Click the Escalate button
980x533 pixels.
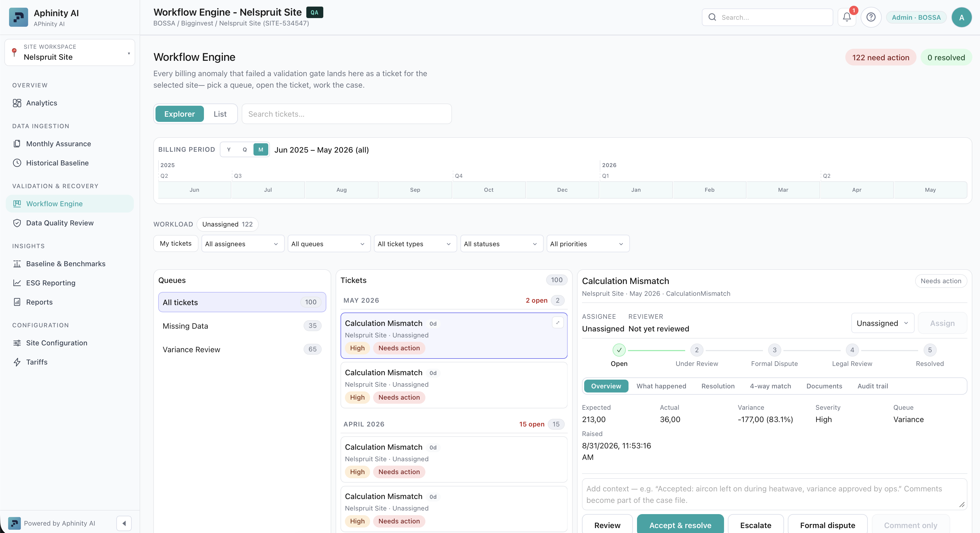pyautogui.click(x=756, y=525)
